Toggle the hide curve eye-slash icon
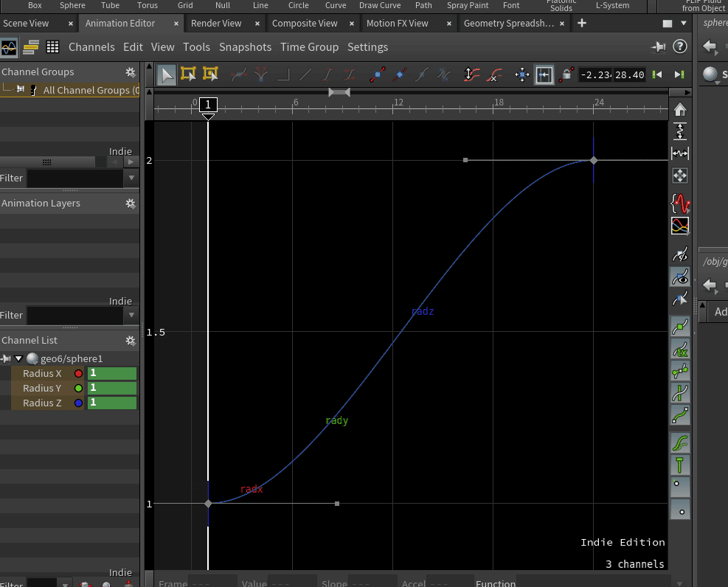The height and width of the screenshot is (587, 728). [x=680, y=254]
